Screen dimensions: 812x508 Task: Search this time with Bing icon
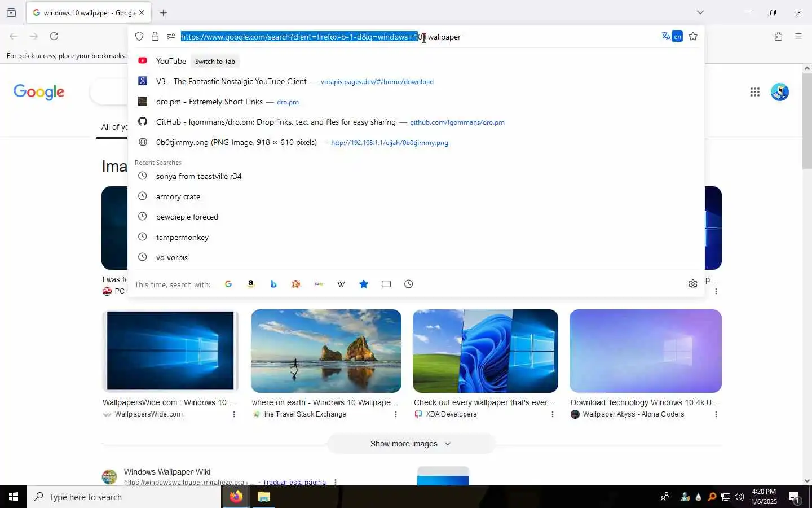point(273,284)
